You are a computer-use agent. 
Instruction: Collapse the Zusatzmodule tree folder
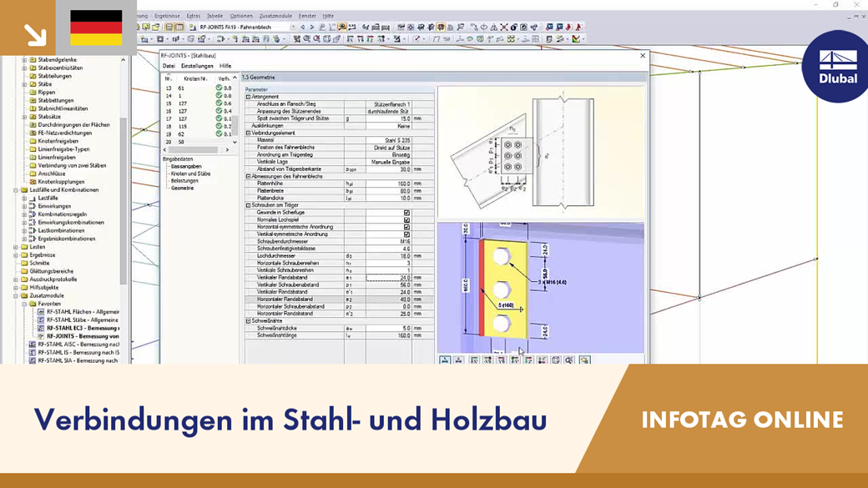[x=16, y=296]
